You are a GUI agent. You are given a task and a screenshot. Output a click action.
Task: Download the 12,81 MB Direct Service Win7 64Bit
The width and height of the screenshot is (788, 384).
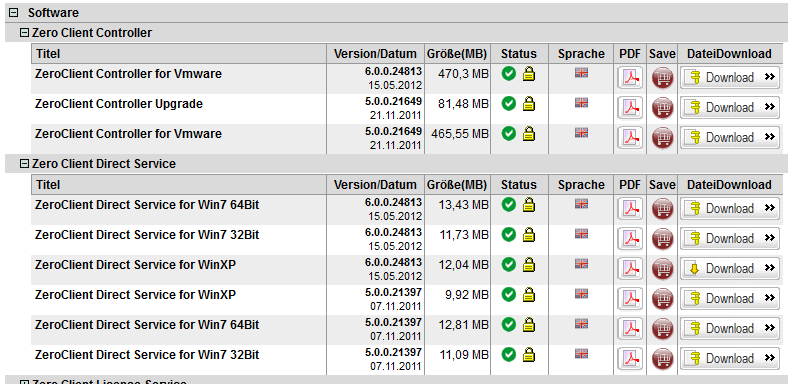[730, 329]
